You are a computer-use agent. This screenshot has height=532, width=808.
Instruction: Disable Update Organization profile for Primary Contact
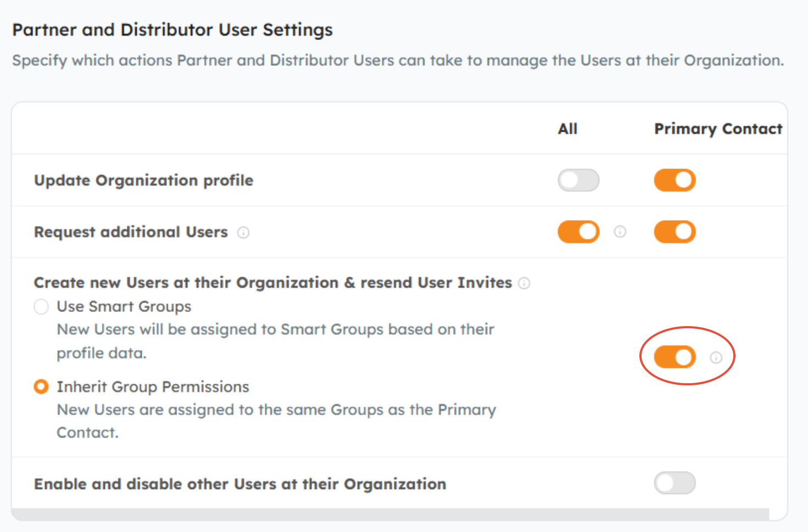pyautogui.click(x=675, y=180)
